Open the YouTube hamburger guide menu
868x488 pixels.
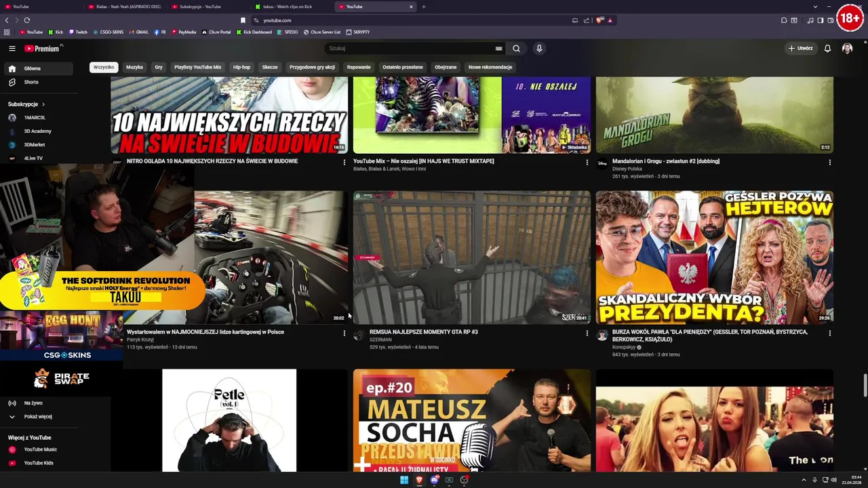pyautogui.click(x=12, y=49)
